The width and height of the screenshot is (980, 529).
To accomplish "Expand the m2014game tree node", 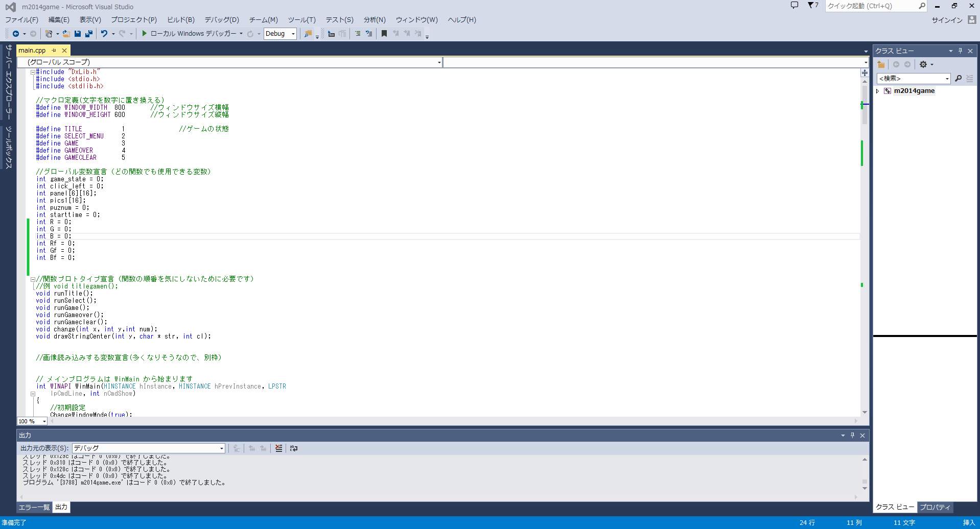I will [x=878, y=91].
